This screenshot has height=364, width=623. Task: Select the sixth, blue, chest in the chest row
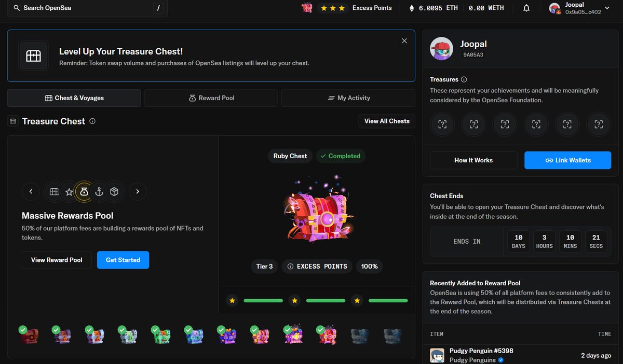[194, 335]
